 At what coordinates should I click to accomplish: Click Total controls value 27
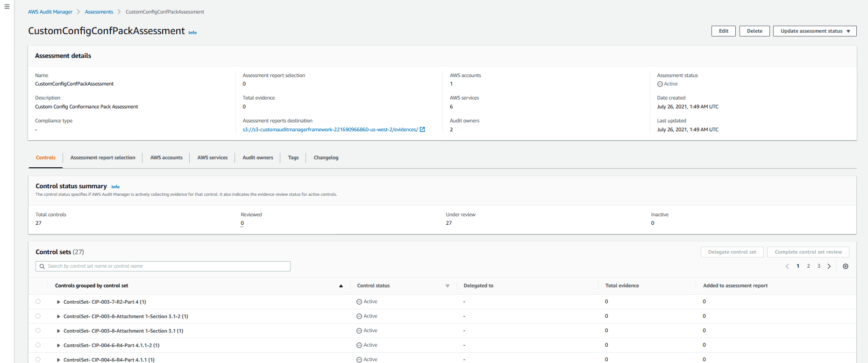(38, 223)
